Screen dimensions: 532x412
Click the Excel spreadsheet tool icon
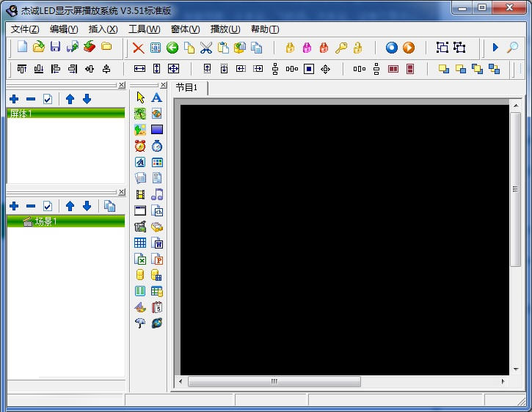(x=140, y=259)
